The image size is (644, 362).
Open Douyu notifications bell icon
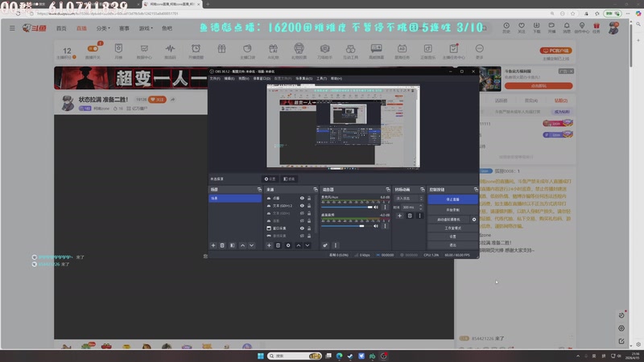point(567,27)
